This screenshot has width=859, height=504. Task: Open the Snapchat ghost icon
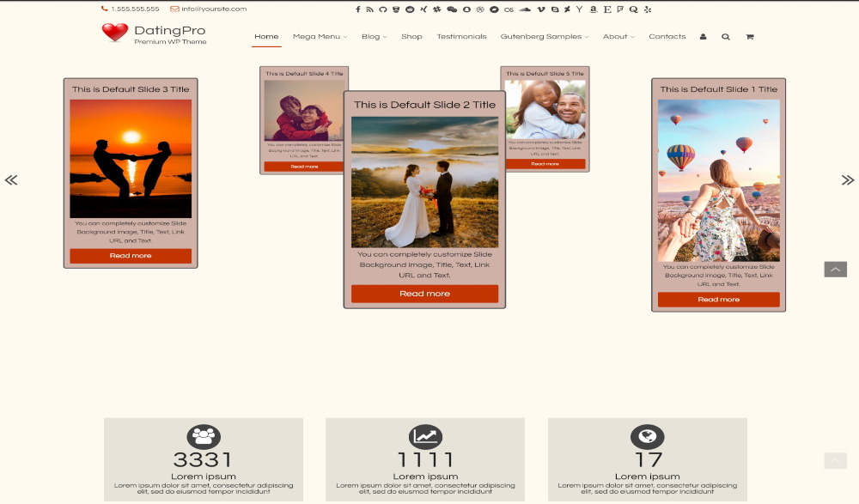point(466,9)
